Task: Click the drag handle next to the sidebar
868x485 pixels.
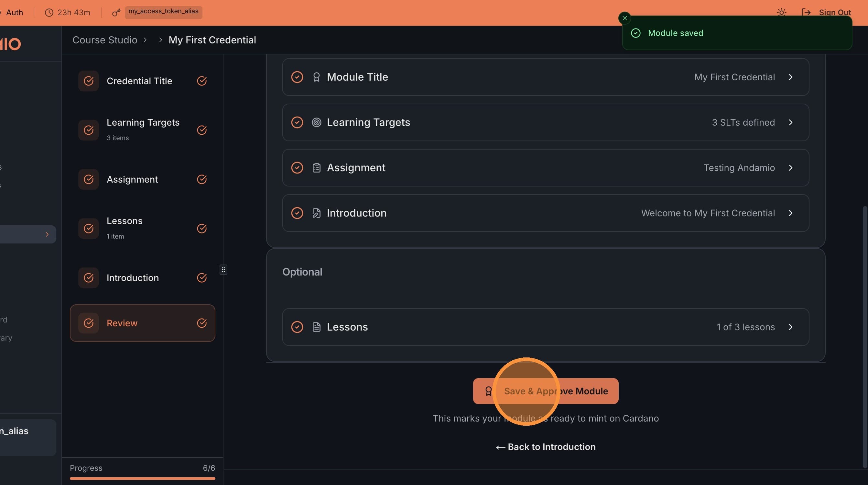Action: (223, 269)
